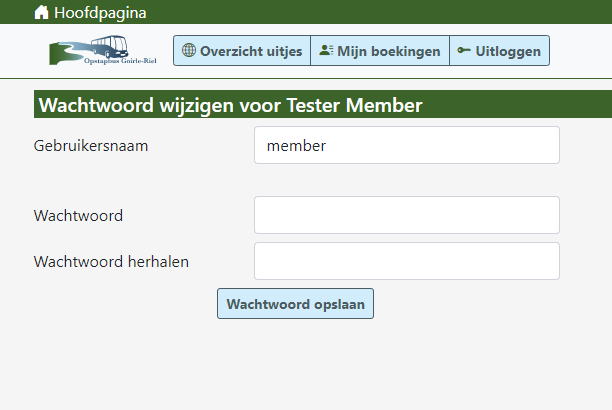This screenshot has width=612, height=410.
Task: Focus the Gebruikersnaam field containing member
Action: coord(406,145)
